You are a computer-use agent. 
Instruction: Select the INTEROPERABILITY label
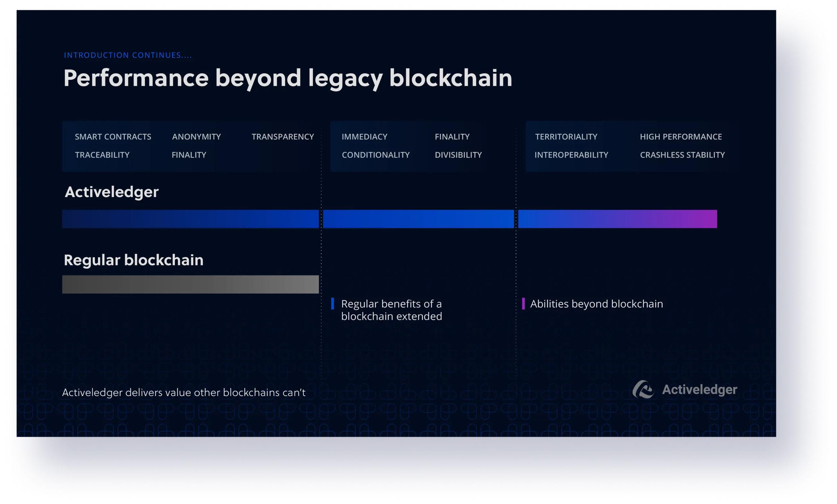pos(571,155)
